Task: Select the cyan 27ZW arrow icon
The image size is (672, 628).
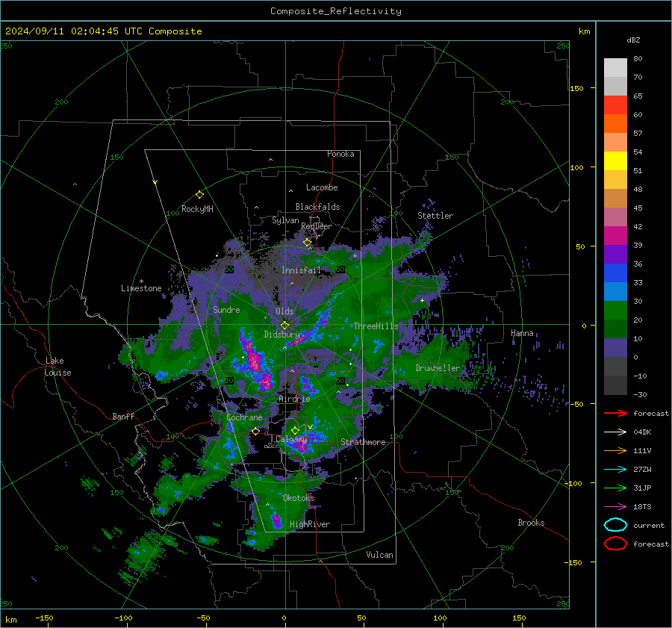Action: pyautogui.click(x=615, y=470)
